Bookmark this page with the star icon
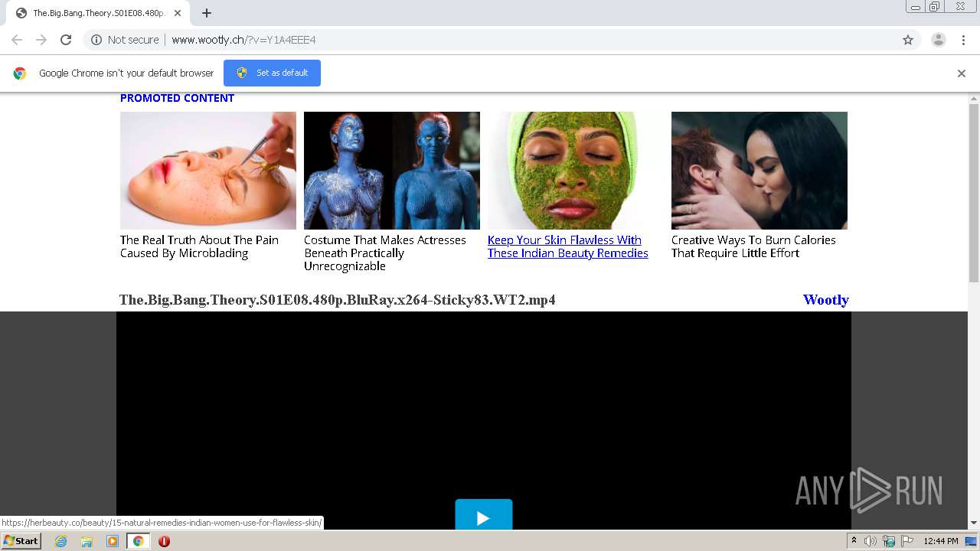980x551 pixels. [908, 40]
